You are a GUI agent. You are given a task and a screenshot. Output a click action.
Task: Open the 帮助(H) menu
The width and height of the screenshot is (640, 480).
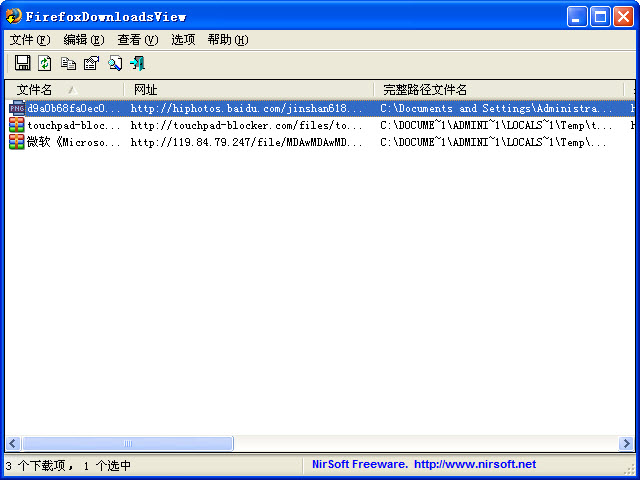pos(228,40)
